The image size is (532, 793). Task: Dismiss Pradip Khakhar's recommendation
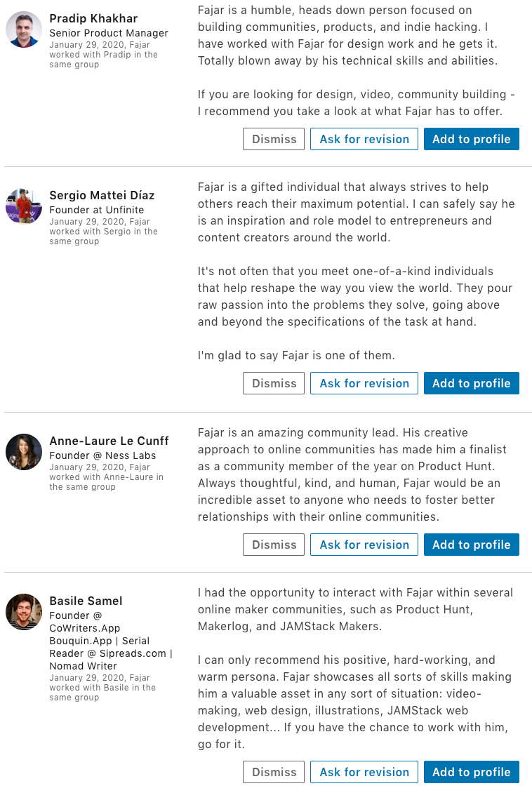274,139
